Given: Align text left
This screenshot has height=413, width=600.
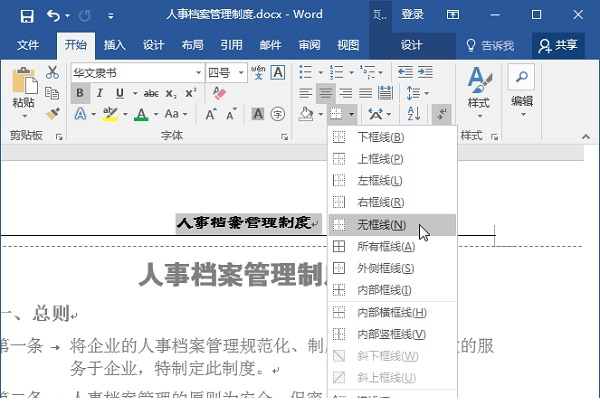Looking at the screenshot, I should (305, 93).
